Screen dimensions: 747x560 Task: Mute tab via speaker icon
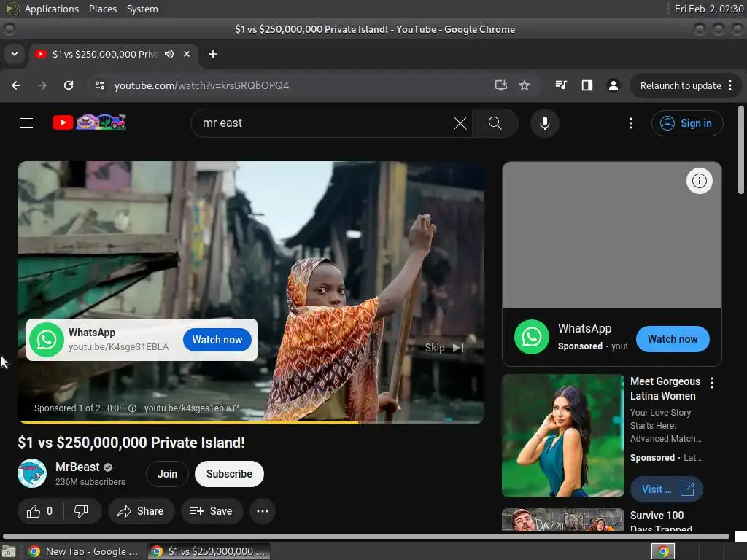coord(169,54)
